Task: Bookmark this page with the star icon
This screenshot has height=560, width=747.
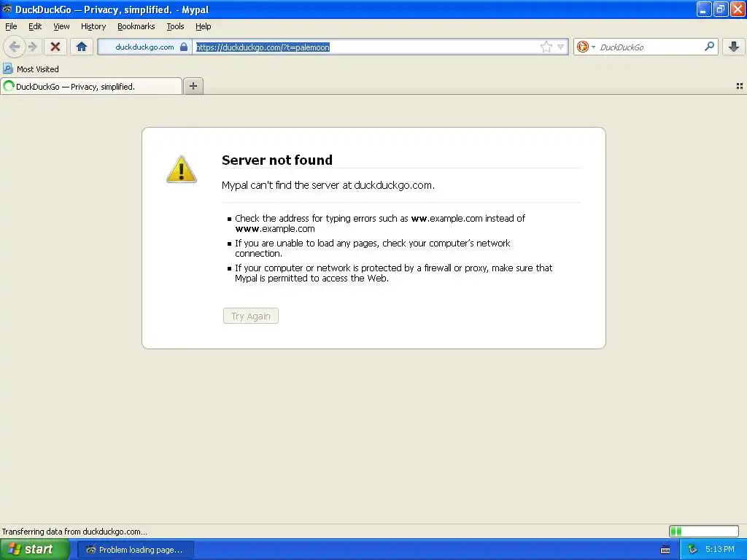Action: tap(546, 47)
